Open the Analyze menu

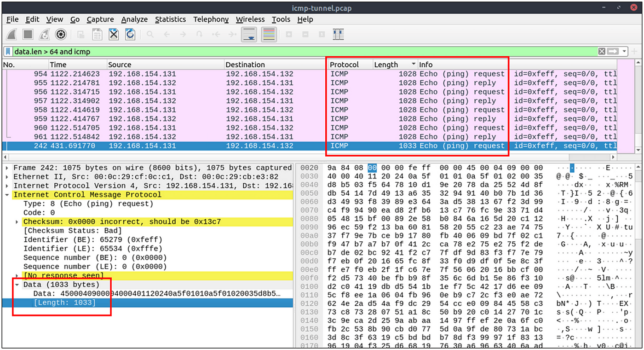click(x=134, y=19)
